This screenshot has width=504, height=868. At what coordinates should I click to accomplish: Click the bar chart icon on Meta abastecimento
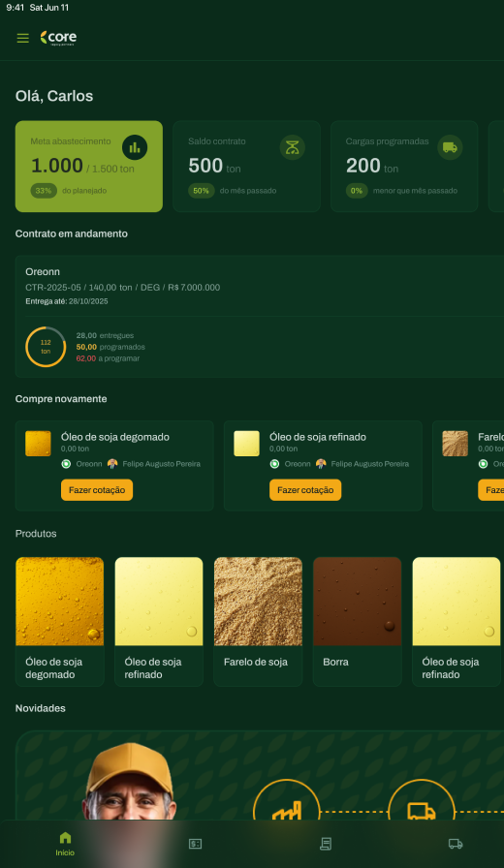click(x=135, y=147)
